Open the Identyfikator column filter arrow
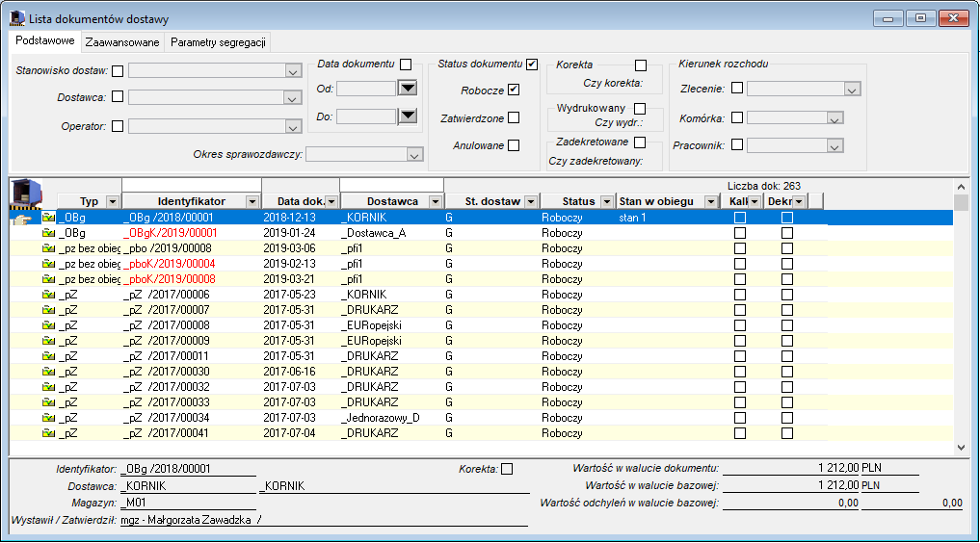This screenshot has width=980, height=543. (x=252, y=201)
